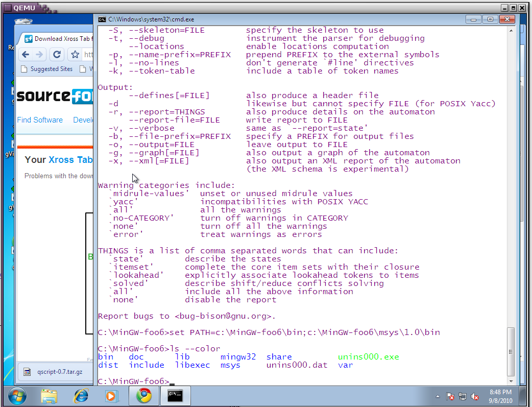Launch Internet Explorer from taskbar
532x407 pixels.
point(81,396)
